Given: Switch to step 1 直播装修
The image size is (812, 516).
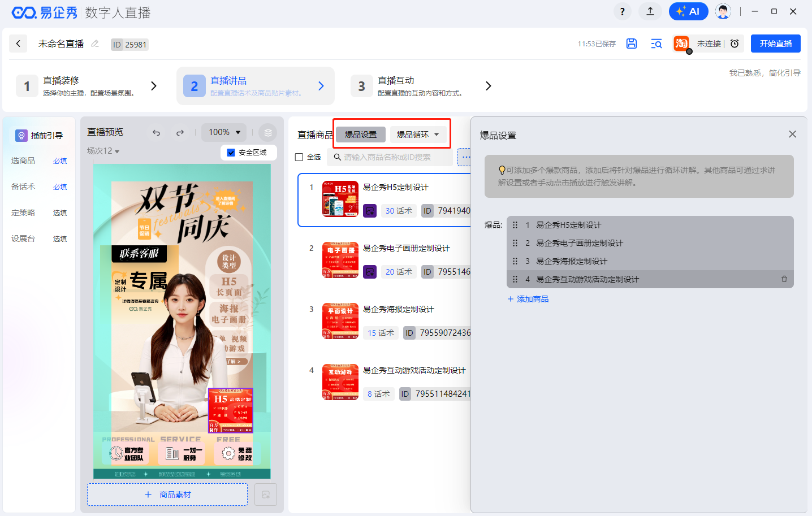Looking at the screenshot, I should click(88, 86).
